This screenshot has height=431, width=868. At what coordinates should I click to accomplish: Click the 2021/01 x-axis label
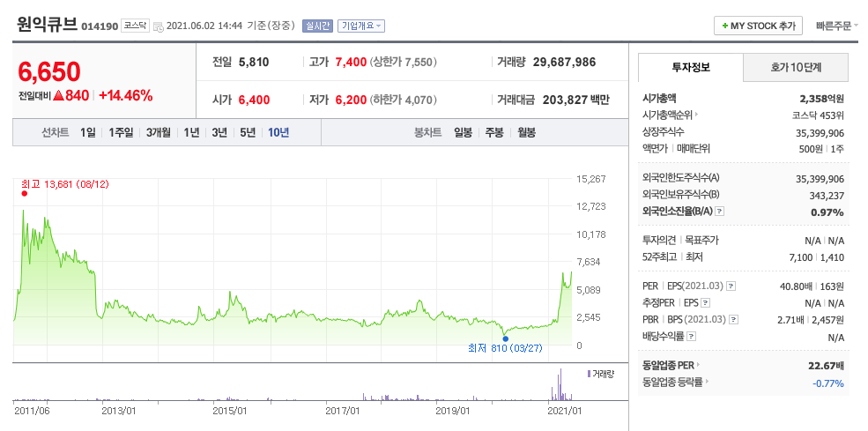point(564,411)
